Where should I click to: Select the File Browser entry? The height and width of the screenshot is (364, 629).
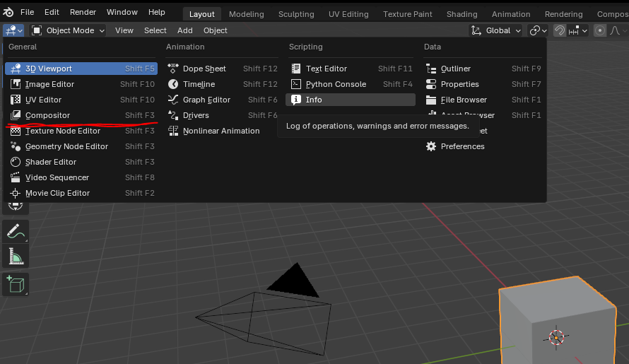coord(483,100)
